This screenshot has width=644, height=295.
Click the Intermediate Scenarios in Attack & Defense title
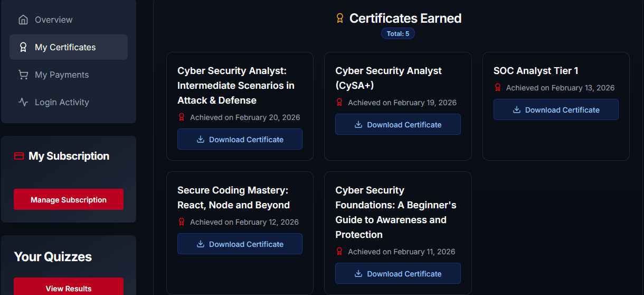236,86
